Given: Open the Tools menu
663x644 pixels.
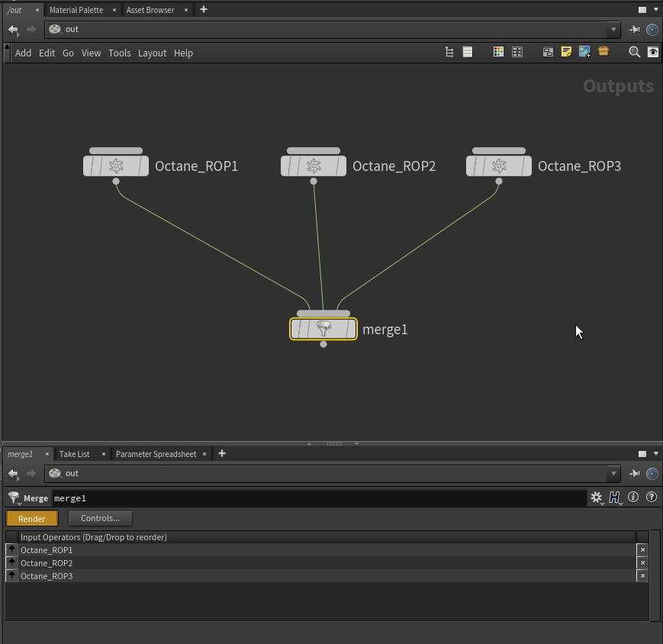Looking at the screenshot, I should point(120,53).
